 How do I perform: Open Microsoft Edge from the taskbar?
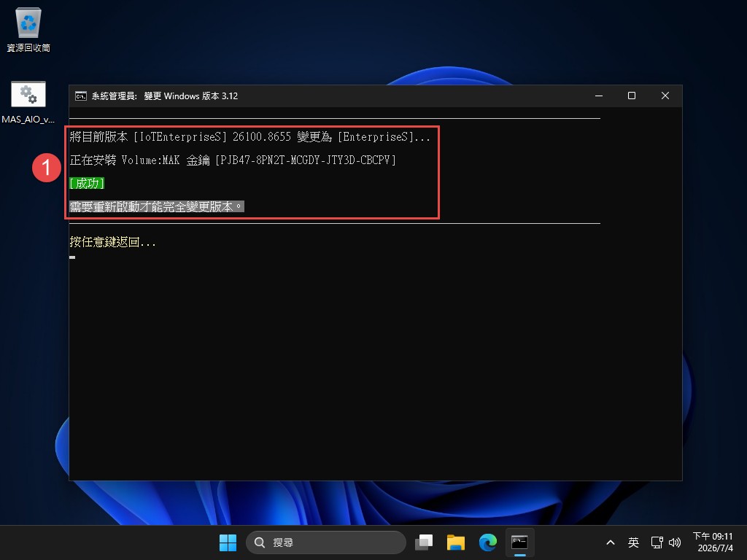487,542
